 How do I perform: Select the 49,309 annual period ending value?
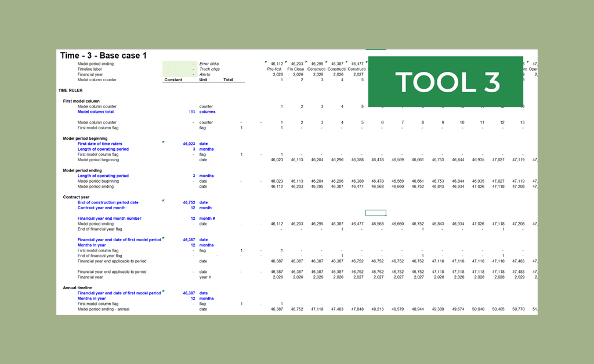coord(437,309)
